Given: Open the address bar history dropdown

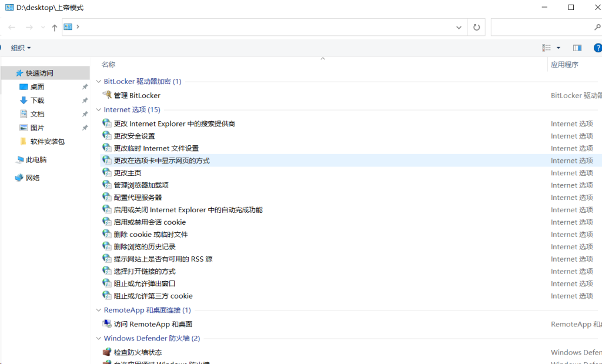Looking at the screenshot, I should pos(459,27).
